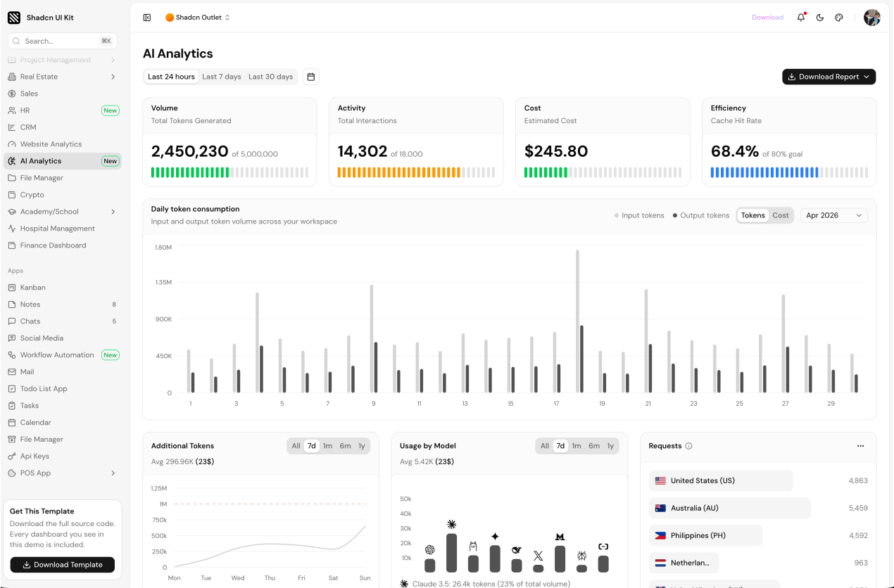Open the Apr 2026 month dropdown
Screen dimensions: 894x588
pos(834,215)
